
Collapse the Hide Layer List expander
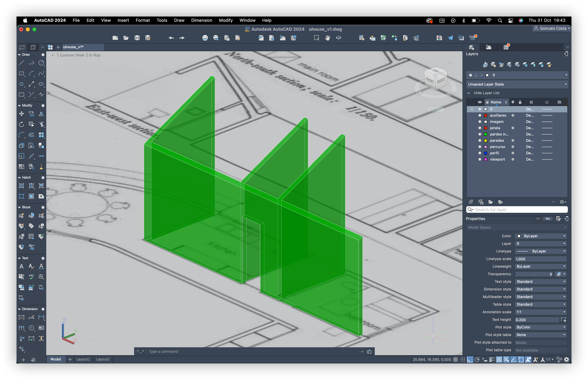(469, 93)
